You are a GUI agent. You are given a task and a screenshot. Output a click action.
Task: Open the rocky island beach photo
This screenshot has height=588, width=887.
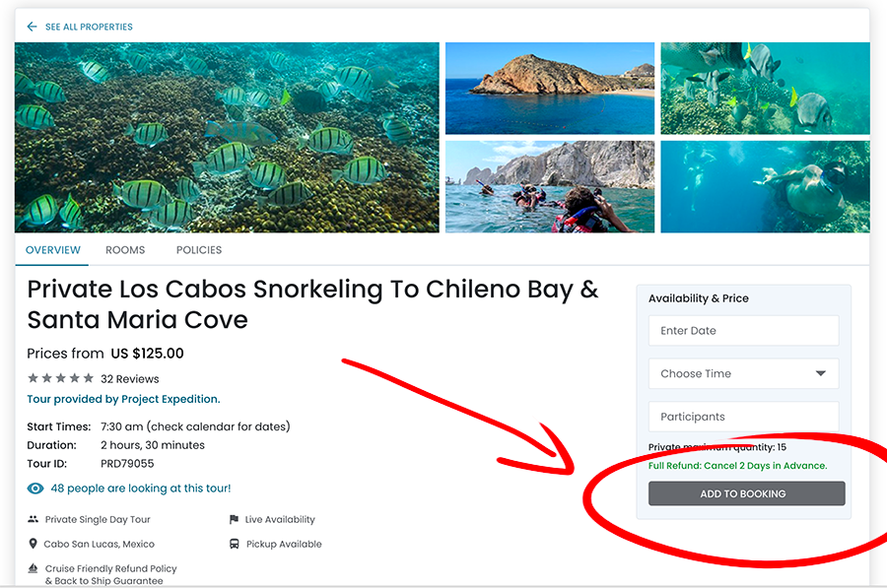(x=550, y=88)
